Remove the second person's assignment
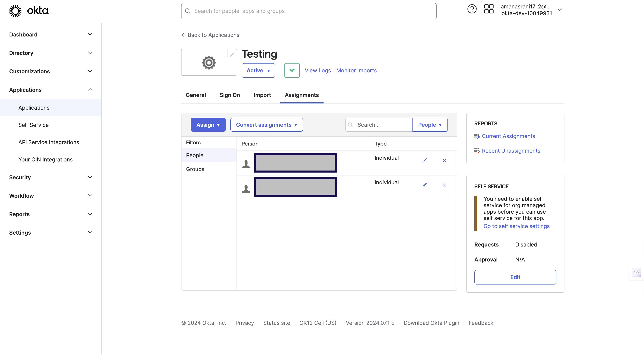This screenshot has height=354, width=644. [x=444, y=185]
